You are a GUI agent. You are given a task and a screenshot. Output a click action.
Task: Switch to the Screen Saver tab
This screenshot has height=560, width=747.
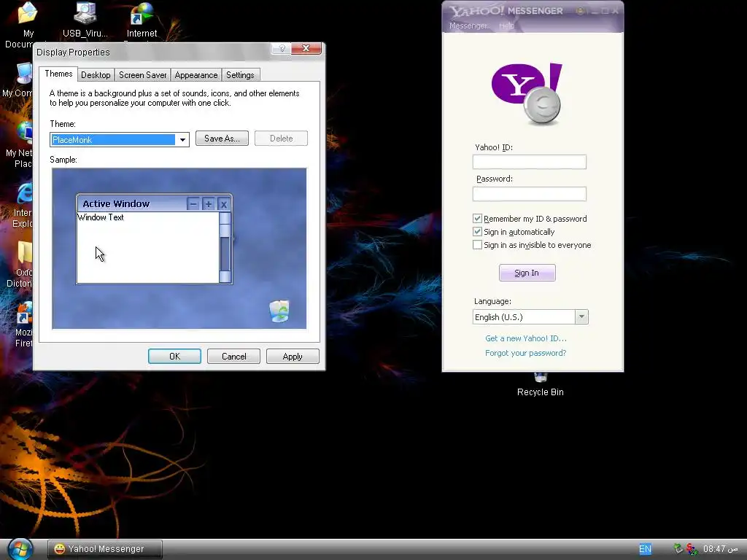click(x=142, y=75)
